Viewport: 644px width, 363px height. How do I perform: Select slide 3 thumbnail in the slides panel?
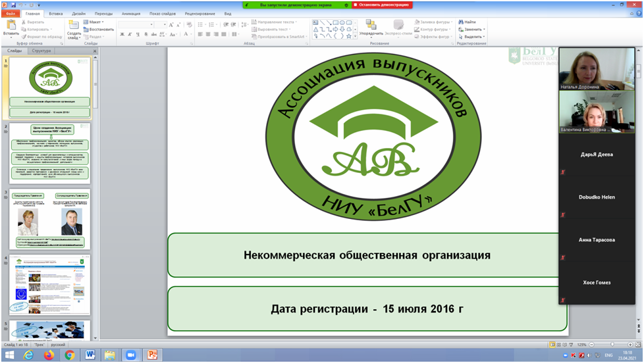[49, 219]
